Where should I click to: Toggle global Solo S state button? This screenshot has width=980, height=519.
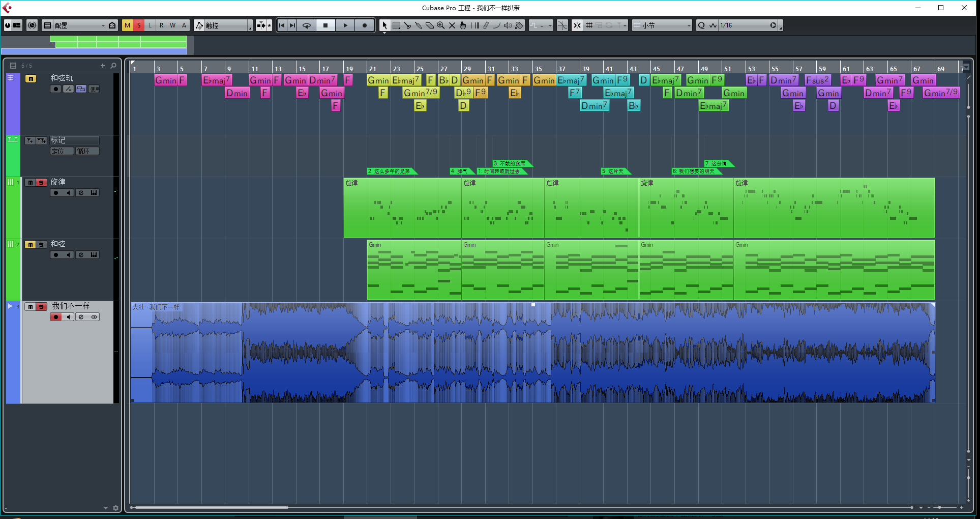tap(138, 25)
